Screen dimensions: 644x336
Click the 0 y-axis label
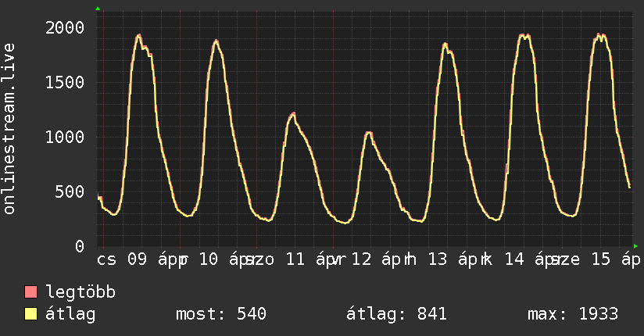click(80, 246)
